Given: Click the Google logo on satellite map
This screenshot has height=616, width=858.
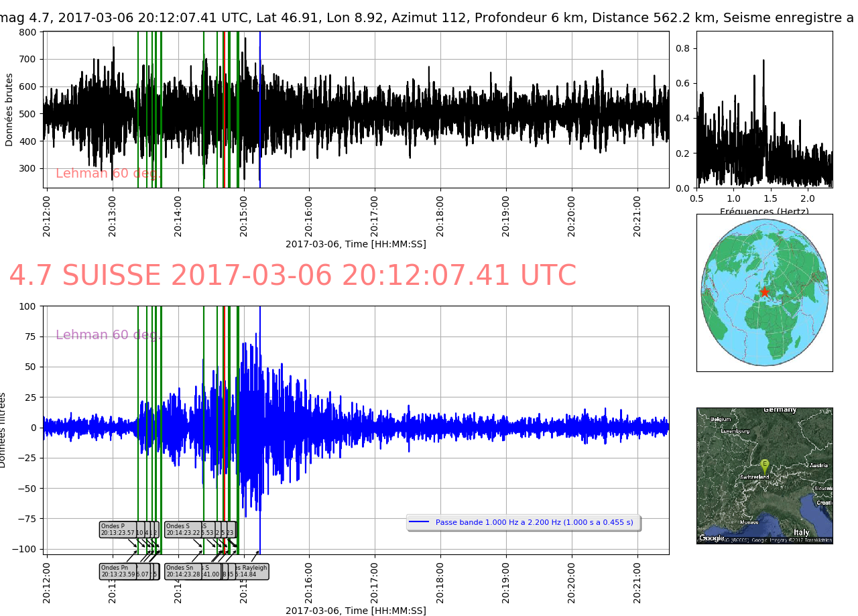Looking at the screenshot, I should coord(712,538).
